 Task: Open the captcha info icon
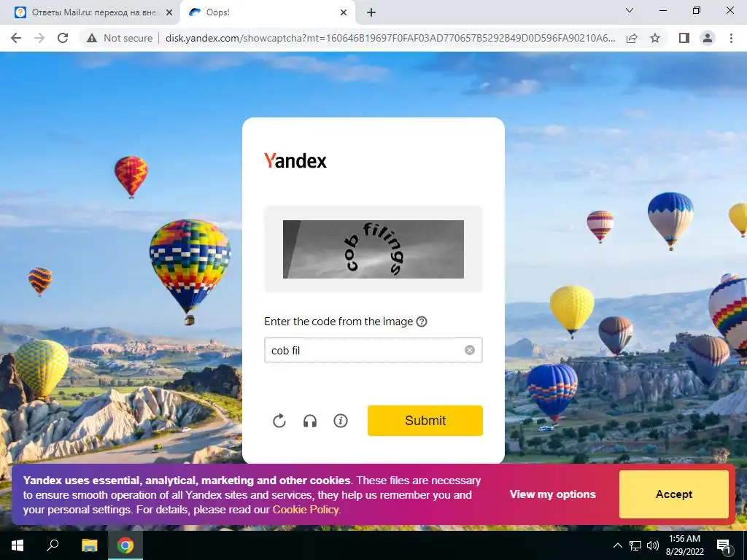pos(341,421)
